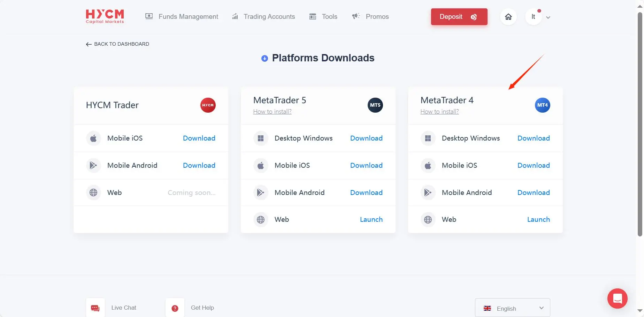Open the home dashboard icon

click(508, 17)
